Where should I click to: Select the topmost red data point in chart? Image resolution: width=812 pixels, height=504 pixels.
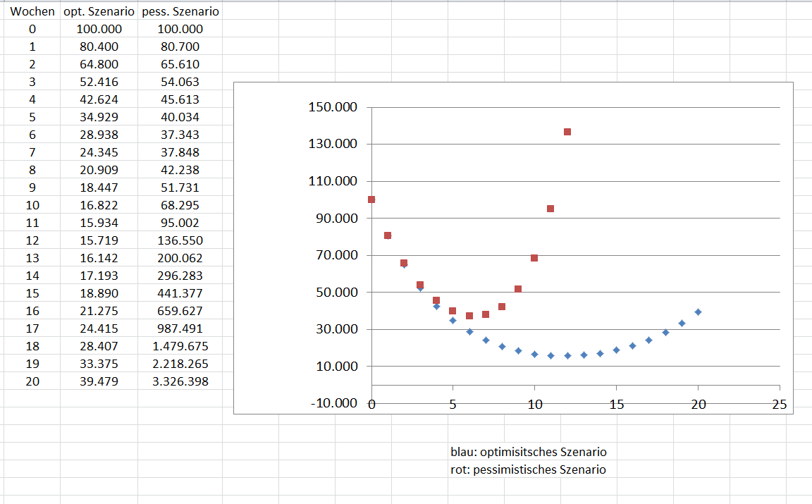pyautogui.click(x=567, y=132)
